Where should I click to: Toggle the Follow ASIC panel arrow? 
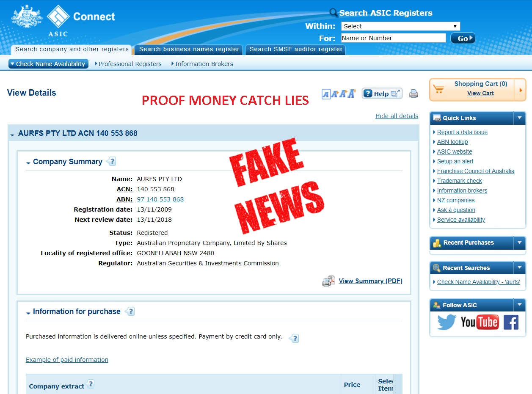coord(519,305)
